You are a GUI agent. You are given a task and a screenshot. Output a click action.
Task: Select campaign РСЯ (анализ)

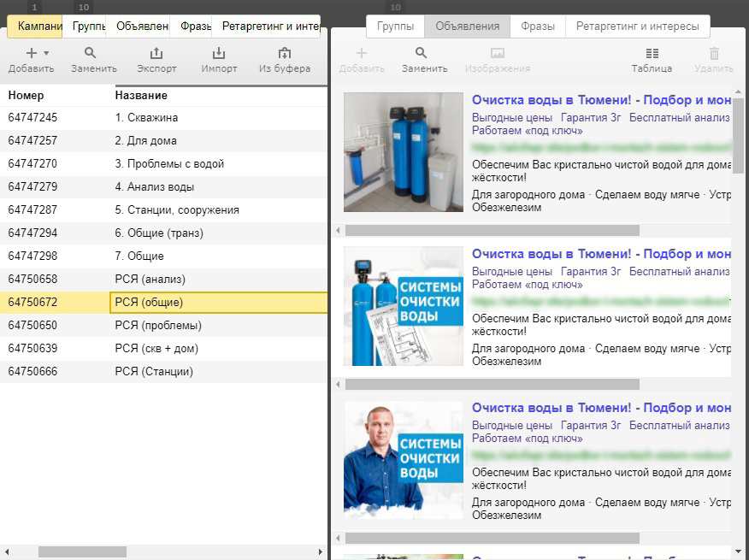[x=163, y=279]
